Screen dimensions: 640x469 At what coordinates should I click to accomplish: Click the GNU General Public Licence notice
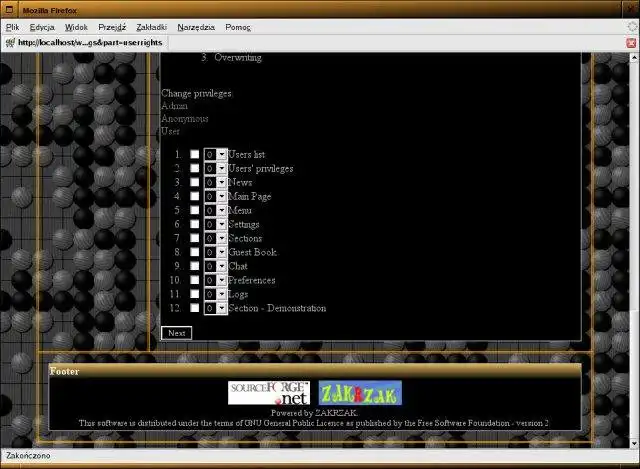[314, 423]
